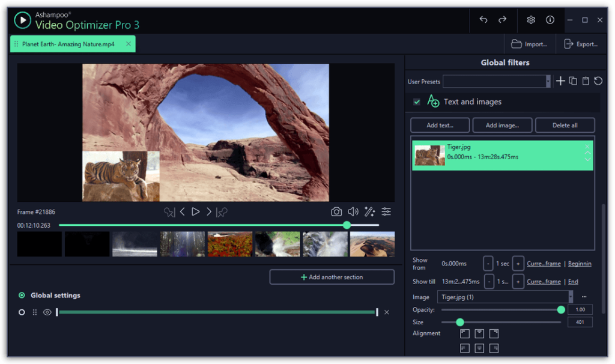The width and height of the screenshot is (615, 364).
Task: Align the image to top left
Action: coord(465,334)
